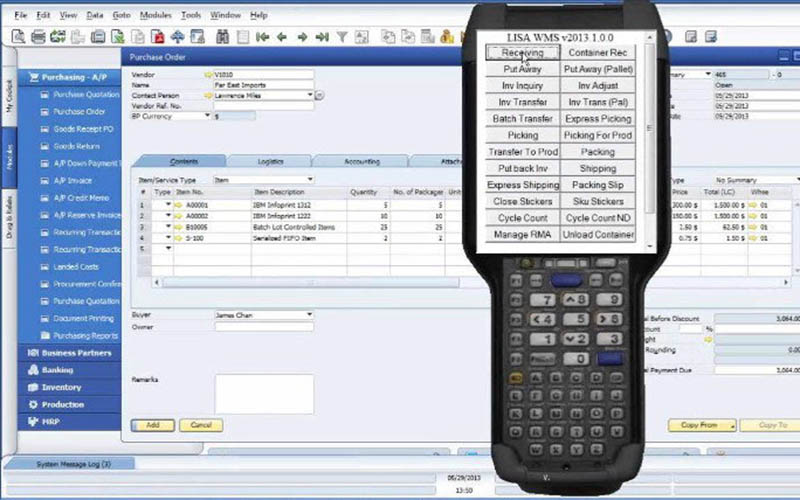Go to last data record arrow
The height and width of the screenshot is (500, 800).
pyautogui.click(x=322, y=37)
